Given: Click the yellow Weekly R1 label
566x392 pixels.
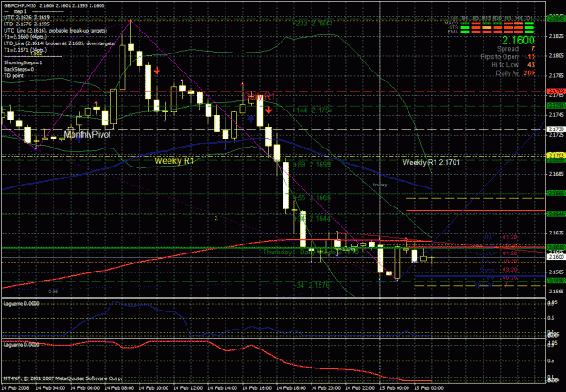Looking at the screenshot, I should tap(174, 161).
